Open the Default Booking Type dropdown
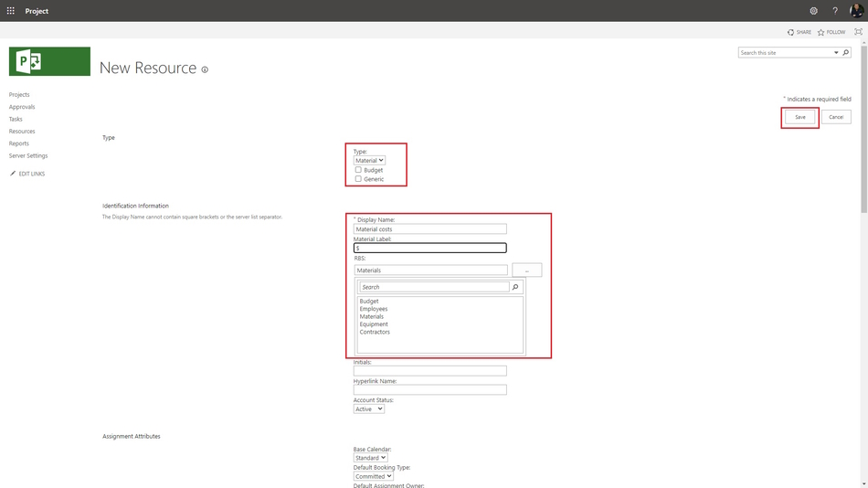868x488 pixels. pyautogui.click(x=374, y=476)
